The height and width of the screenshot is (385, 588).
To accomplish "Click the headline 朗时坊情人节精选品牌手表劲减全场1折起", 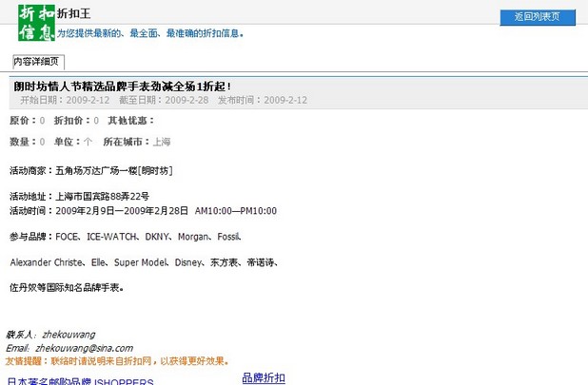I will [122, 87].
